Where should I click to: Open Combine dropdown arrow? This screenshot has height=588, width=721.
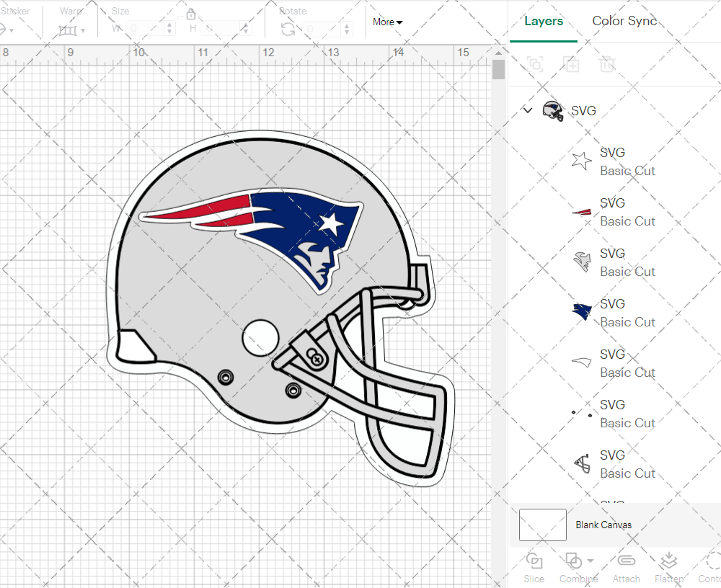click(x=590, y=561)
